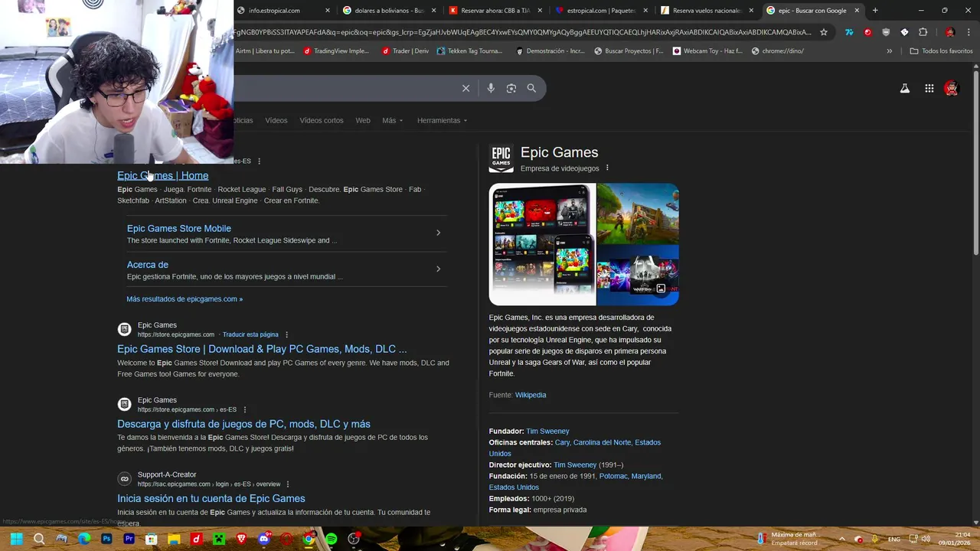Open Epic Games panel more-options dots
Screen dimensions: 980x551
pos(607,168)
